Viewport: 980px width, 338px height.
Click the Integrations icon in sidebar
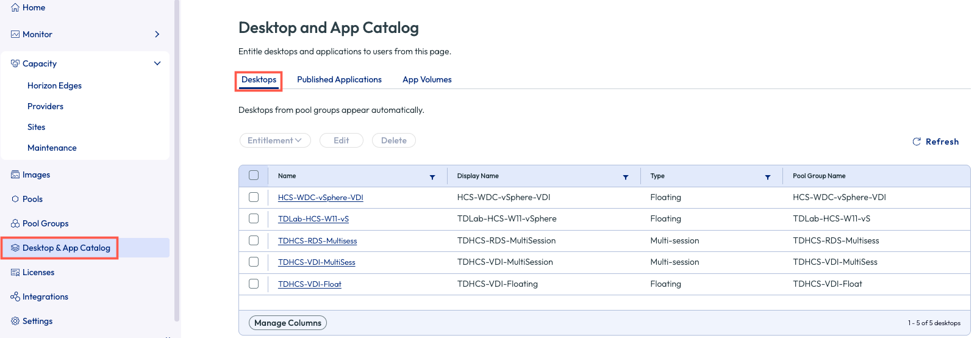tap(15, 297)
